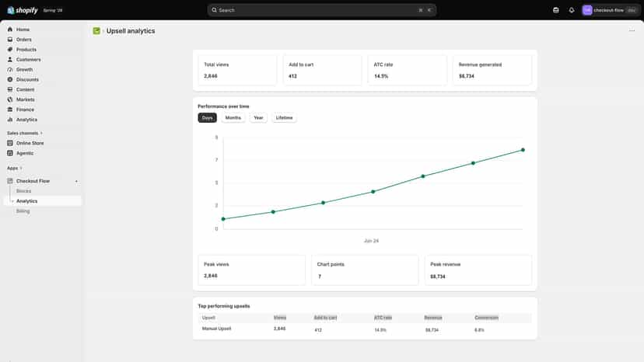Open the Markets section
This screenshot has height=362, width=644.
click(x=25, y=99)
